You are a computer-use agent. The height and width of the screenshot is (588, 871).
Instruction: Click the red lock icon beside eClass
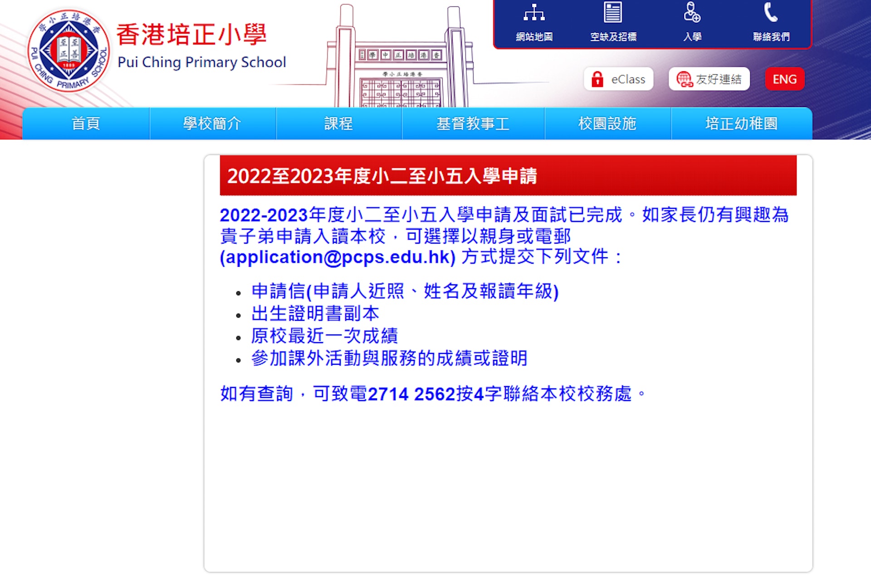597,79
